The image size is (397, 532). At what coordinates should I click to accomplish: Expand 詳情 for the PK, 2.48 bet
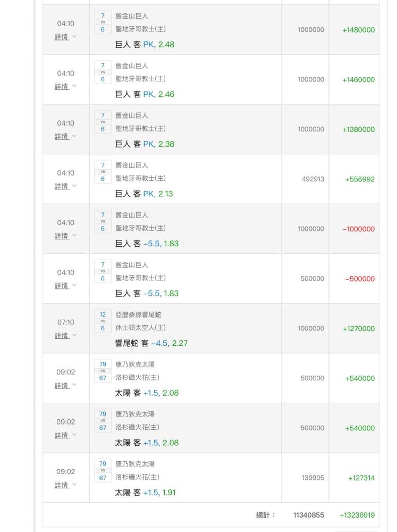point(63,37)
